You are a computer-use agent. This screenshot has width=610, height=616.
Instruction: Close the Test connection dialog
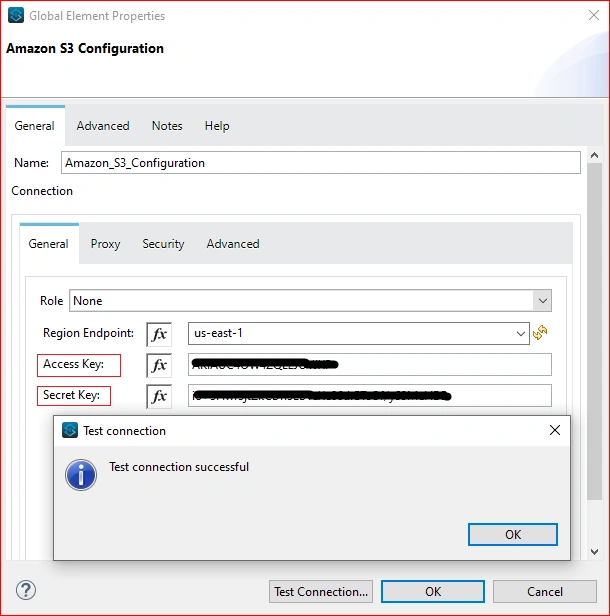point(555,430)
